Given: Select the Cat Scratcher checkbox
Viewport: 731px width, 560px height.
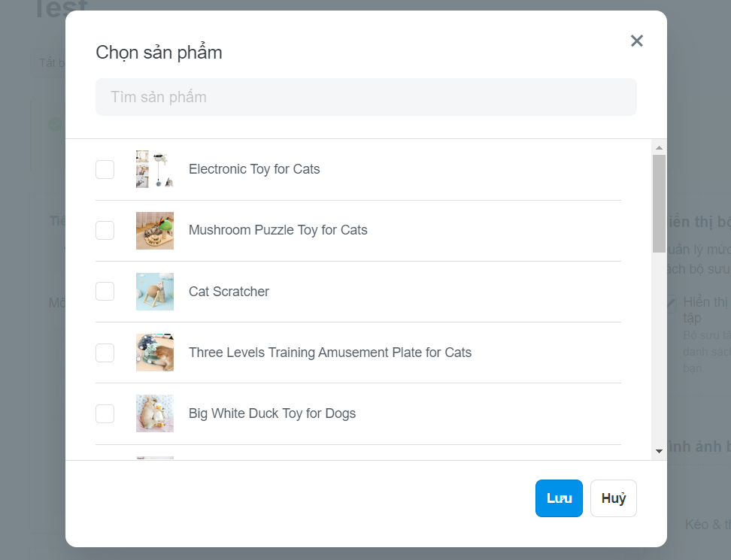Looking at the screenshot, I should click(x=105, y=291).
